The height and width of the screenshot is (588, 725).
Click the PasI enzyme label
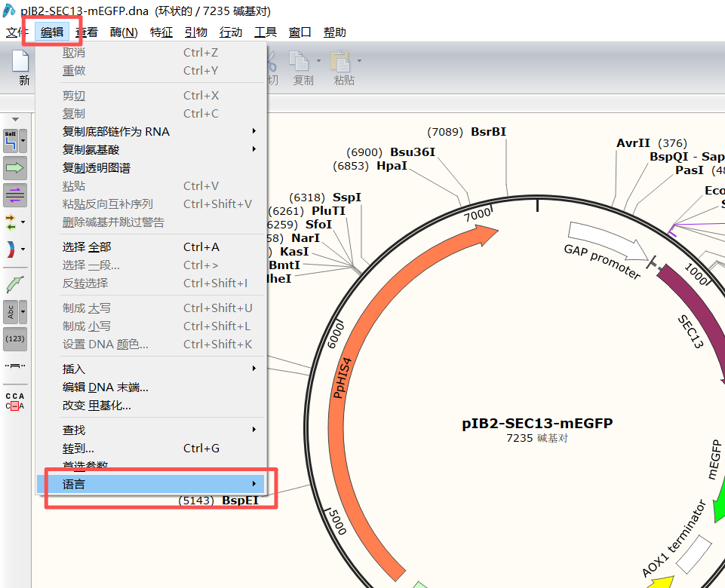click(689, 170)
